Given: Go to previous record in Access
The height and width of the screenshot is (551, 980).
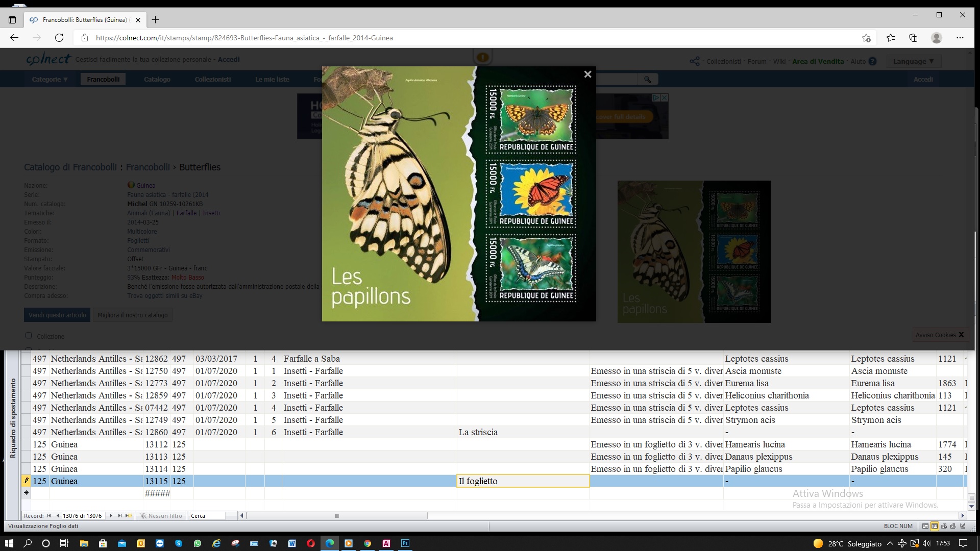Looking at the screenshot, I should [x=57, y=516].
